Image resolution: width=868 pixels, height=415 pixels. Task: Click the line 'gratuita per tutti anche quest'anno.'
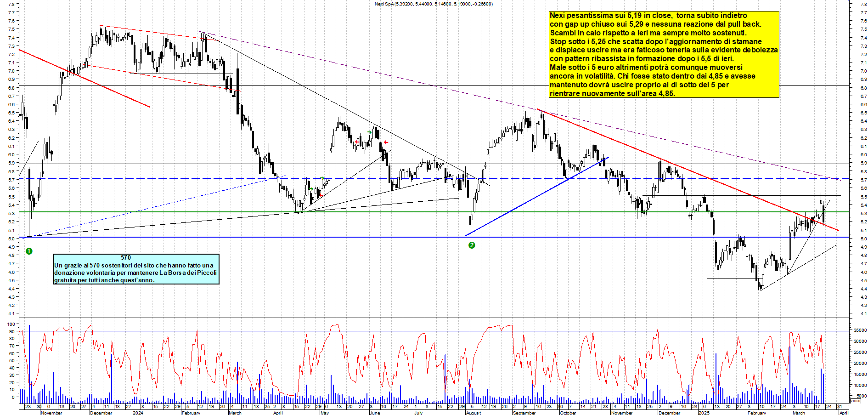point(104,280)
